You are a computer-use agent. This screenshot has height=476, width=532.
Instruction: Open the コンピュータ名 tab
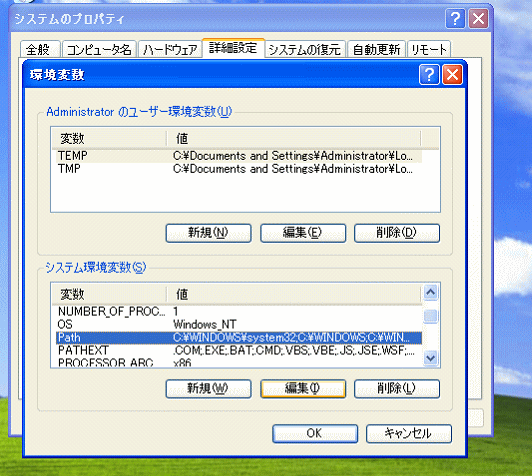click(x=99, y=50)
